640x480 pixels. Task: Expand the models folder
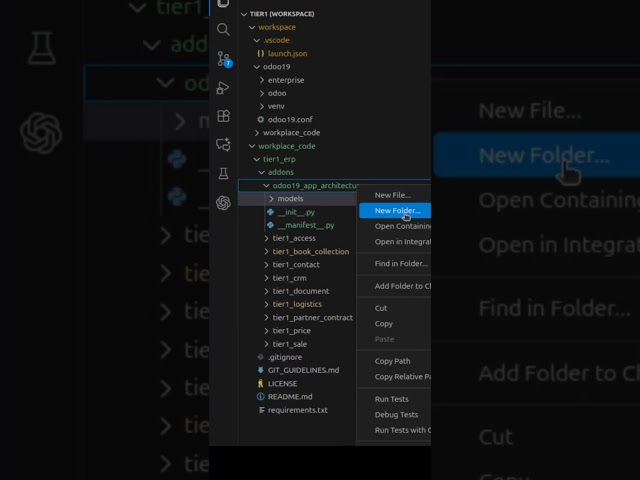pos(271,199)
